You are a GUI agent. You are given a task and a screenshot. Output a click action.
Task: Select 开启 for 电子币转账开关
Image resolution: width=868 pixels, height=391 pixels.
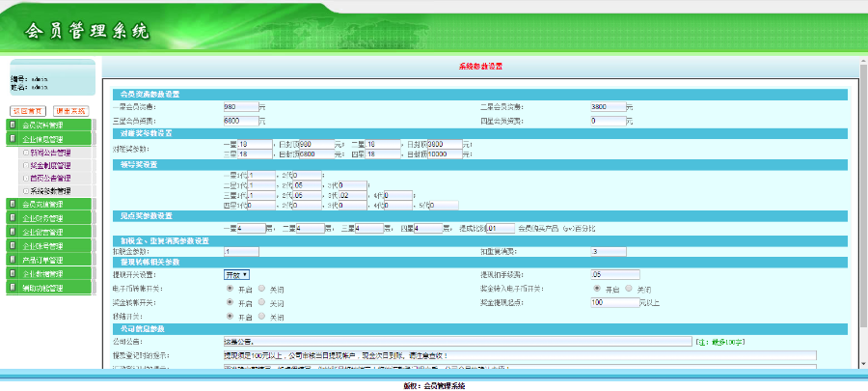click(230, 289)
